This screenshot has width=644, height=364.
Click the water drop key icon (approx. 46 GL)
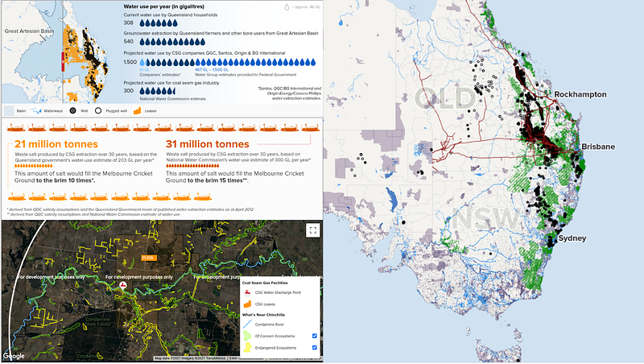(x=287, y=7)
